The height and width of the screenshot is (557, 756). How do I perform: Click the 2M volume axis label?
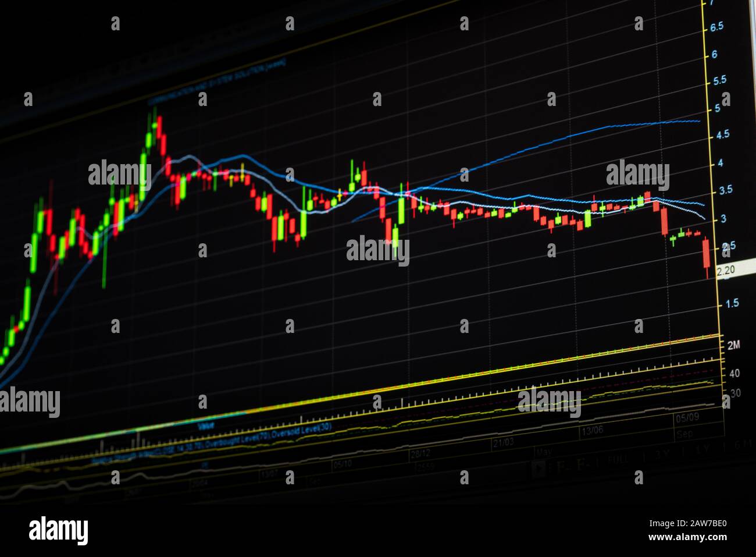point(733,345)
